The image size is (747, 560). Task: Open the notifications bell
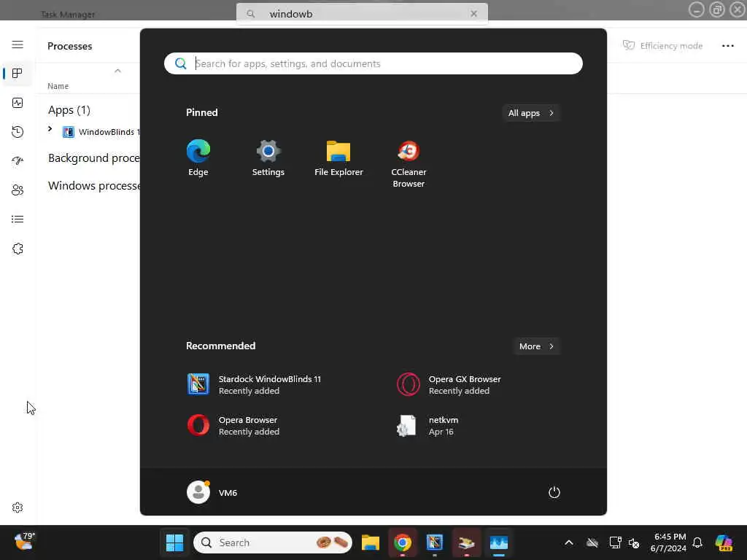coord(697,542)
